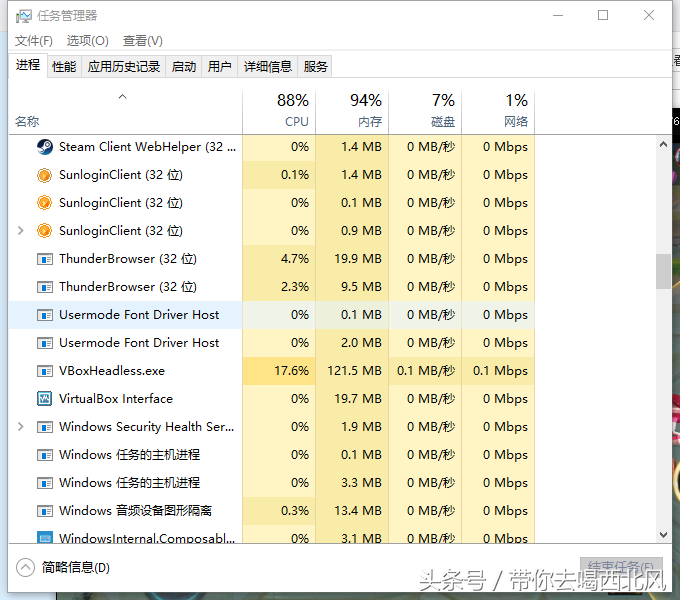Sort by the 磁盘 column header
The height and width of the screenshot is (600, 680).
(x=425, y=112)
